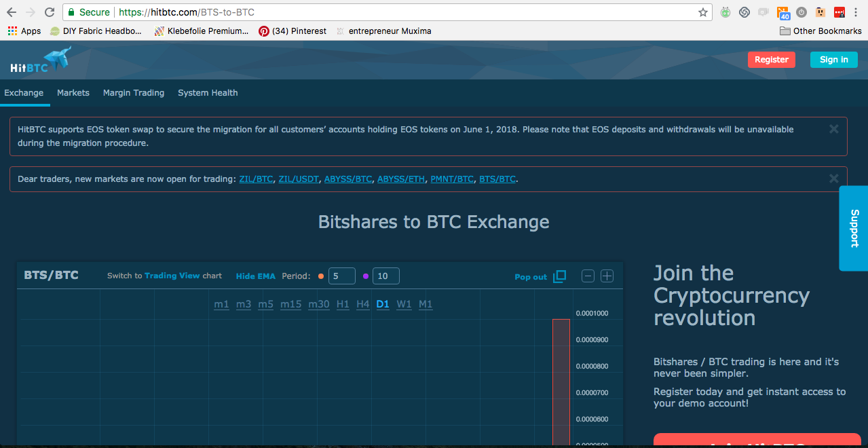The height and width of the screenshot is (448, 868).
Task: Click the Bitshares to BTC Exchange heading
Action: coord(434,222)
